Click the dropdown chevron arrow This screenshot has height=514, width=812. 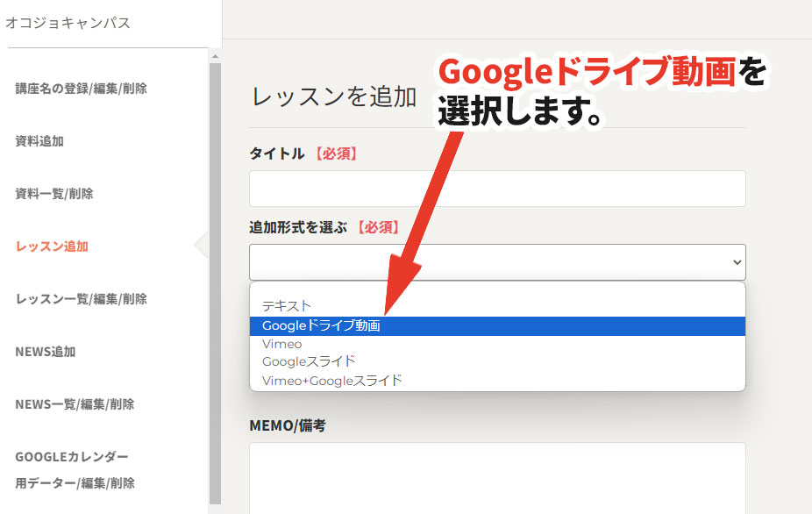pyautogui.click(x=737, y=262)
